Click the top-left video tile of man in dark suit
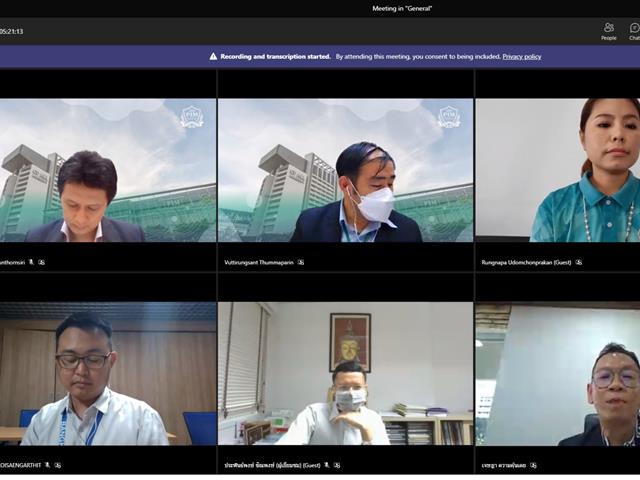The image size is (640, 480). 108,170
